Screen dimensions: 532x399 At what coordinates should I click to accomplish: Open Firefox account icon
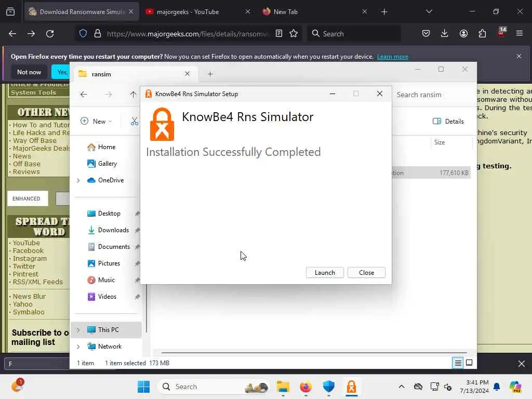pyautogui.click(x=463, y=34)
